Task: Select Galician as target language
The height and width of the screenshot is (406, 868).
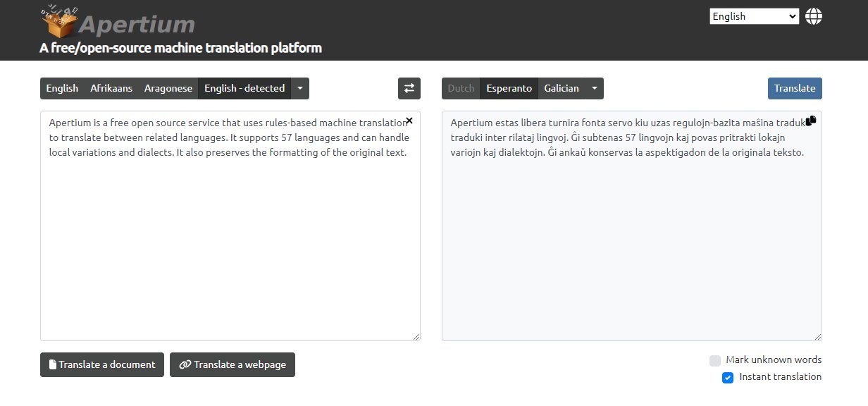Action: click(x=562, y=88)
